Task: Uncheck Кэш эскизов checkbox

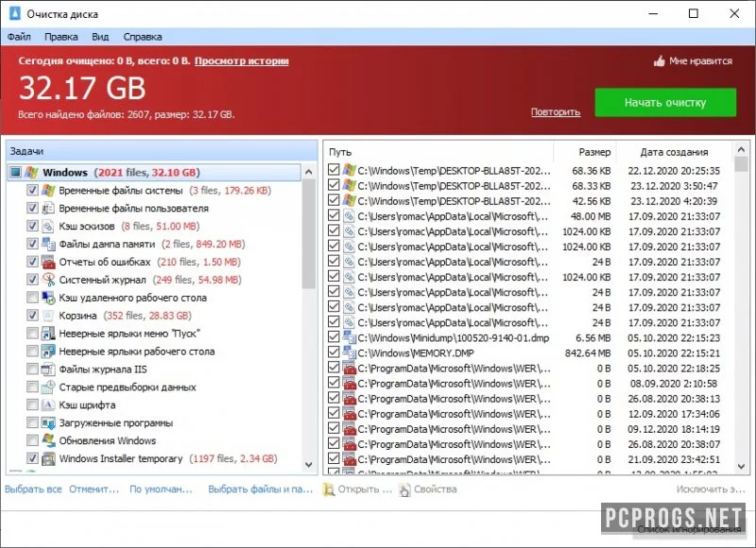Action: point(32,226)
